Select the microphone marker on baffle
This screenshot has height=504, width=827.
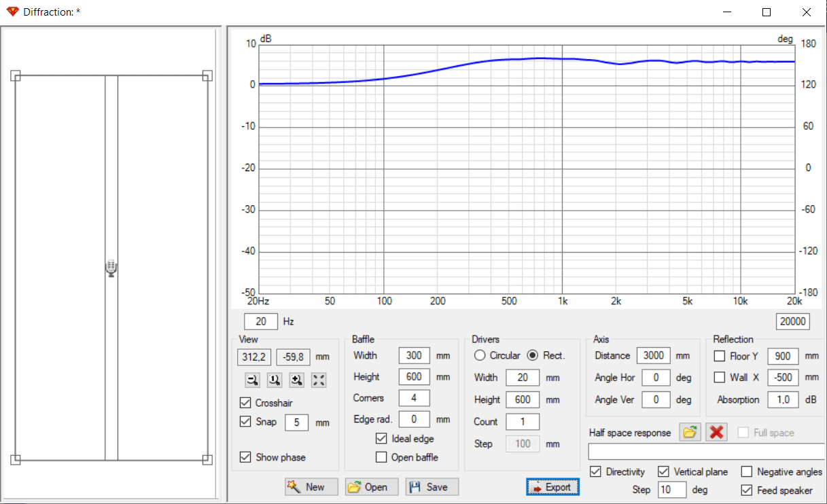tap(111, 268)
